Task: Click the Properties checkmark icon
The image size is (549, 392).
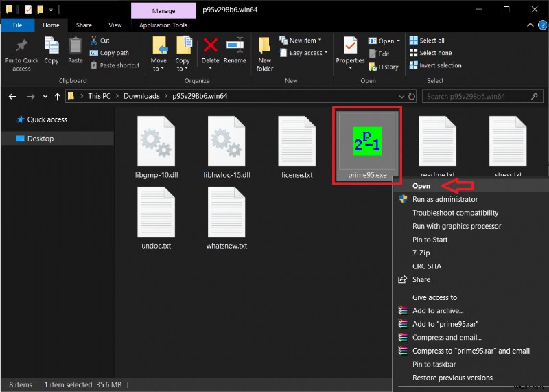Action: (350, 45)
